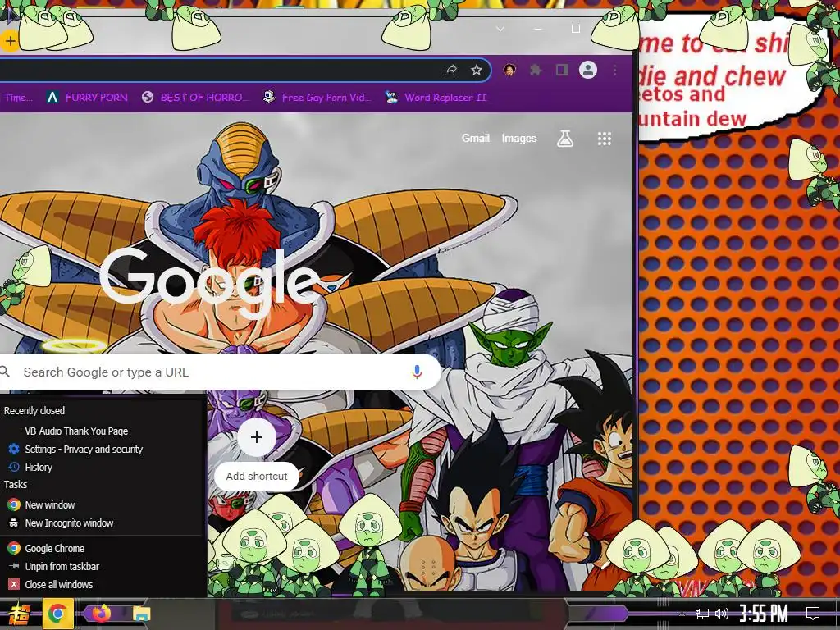Open a new tab with the plus button
Screen dimensions: 840x630
[10, 41]
